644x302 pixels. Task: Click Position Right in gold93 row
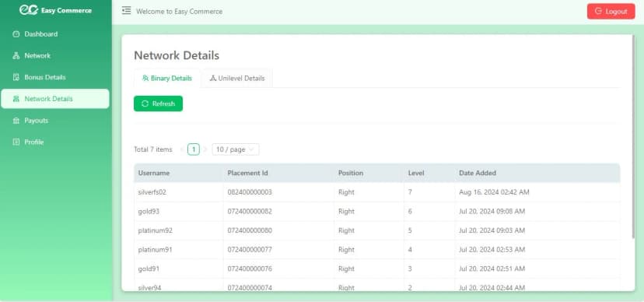point(346,211)
